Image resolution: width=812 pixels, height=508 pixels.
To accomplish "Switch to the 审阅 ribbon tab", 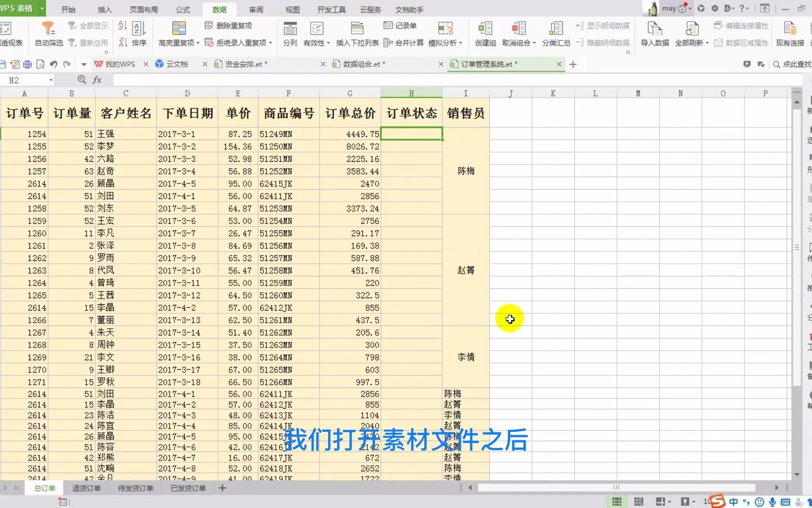I will tap(256, 9).
